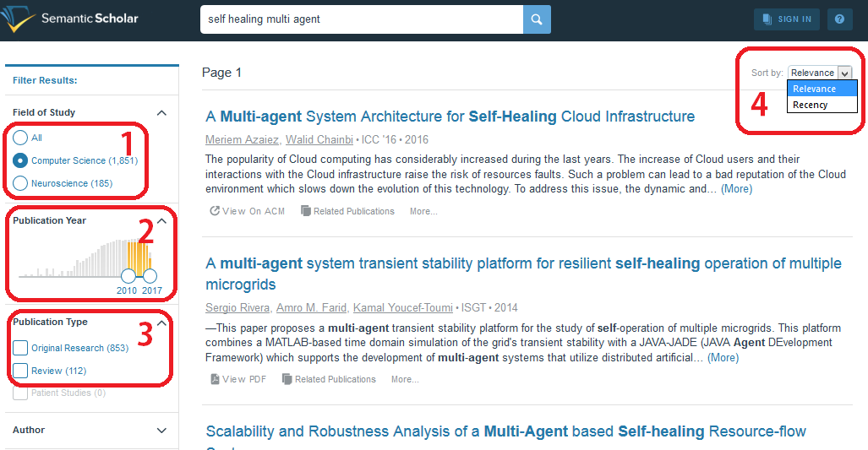Open author Meriem Azaiez's page
The image size is (868, 450).
click(242, 139)
